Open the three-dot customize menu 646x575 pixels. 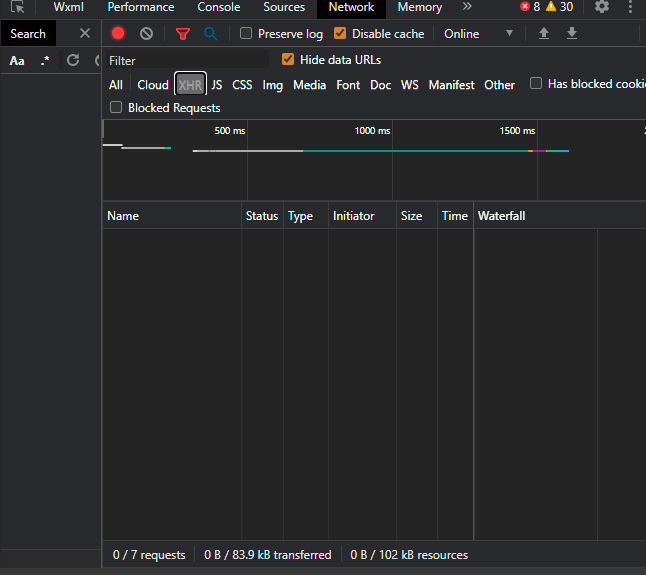[630, 7]
